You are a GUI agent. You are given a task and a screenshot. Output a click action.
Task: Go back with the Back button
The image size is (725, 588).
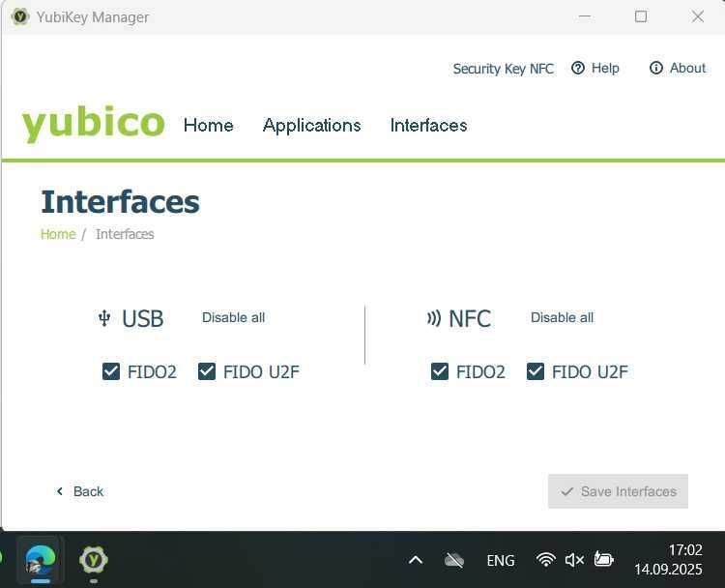pos(79,491)
